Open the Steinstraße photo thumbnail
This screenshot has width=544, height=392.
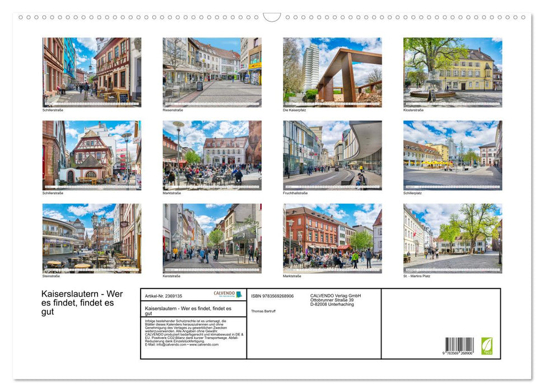click(91, 239)
